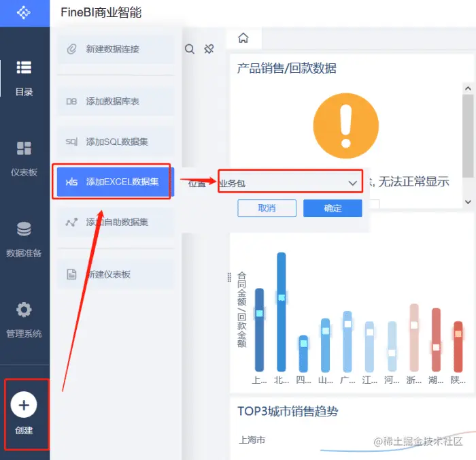Click the 山... bar in chart
Screen dimensions: 476x460
[326, 345]
